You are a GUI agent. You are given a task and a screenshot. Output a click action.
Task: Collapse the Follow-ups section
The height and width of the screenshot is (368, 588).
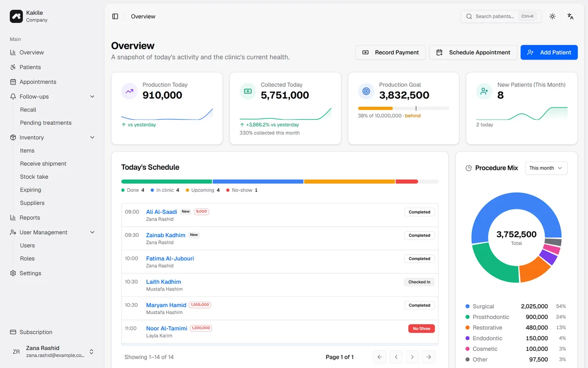(92, 97)
